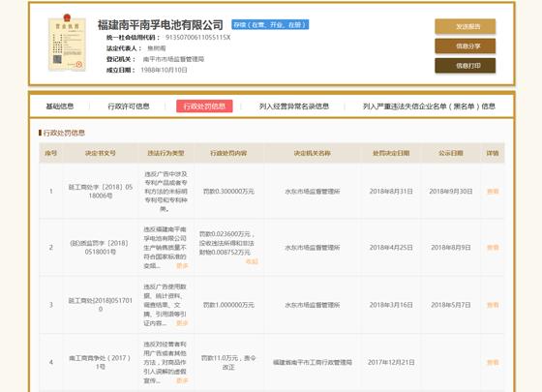Image resolution: width=542 pixels, height=392 pixels.
Task: Open the 行政许可信息 tab
Action: (129, 106)
